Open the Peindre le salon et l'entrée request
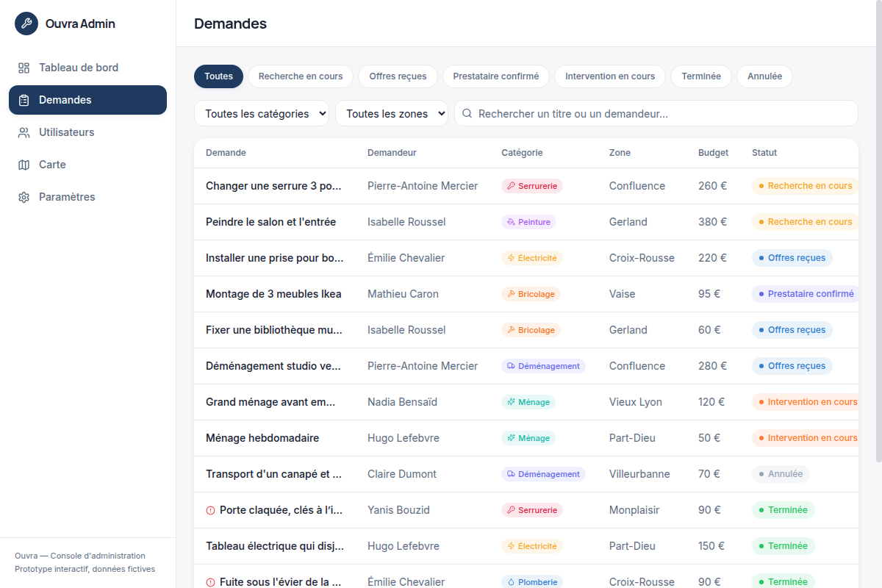Screen dimensions: 882x588 tap(270, 222)
